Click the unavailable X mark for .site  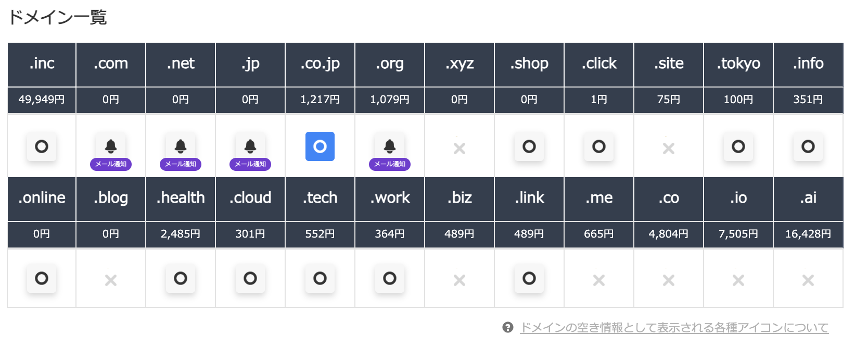pos(669,148)
